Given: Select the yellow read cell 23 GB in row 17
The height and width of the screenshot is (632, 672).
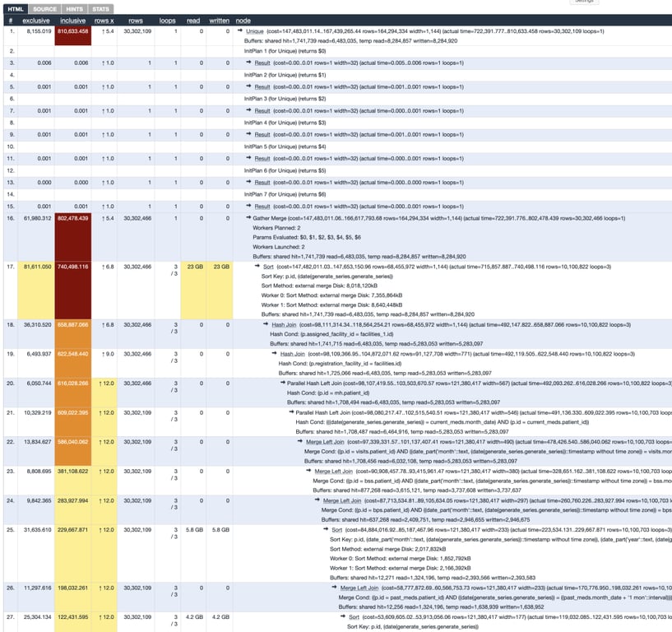Looking at the screenshot, I should pyautogui.click(x=194, y=290).
